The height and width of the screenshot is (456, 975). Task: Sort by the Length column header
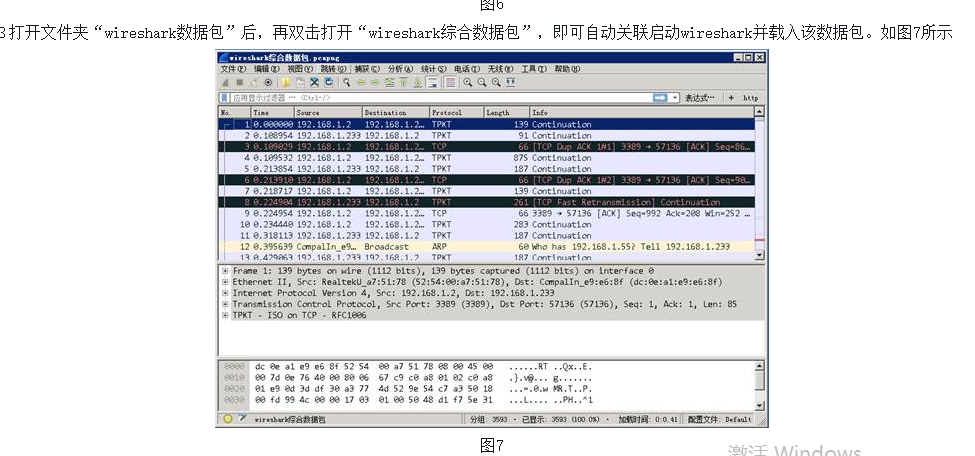coord(507,113)
